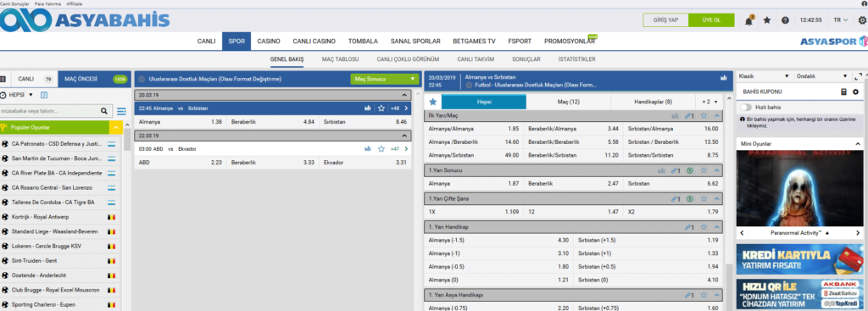
Task: Open the Ondalık odds format dropdown
Action: coord(821,76)
